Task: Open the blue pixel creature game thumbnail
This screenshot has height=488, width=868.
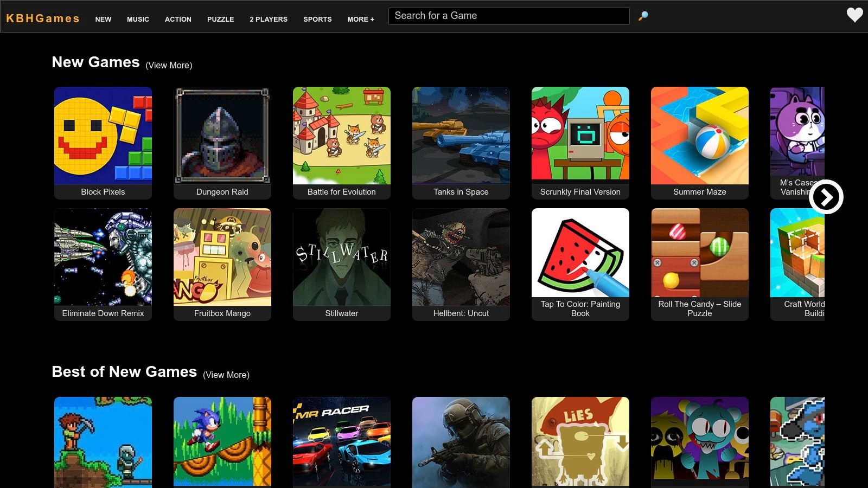Action: pyautogui.click(x=797, y=442)
